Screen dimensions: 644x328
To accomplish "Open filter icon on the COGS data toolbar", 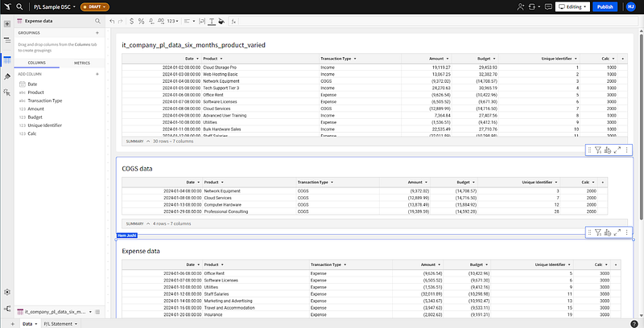I will pos(598,232).
